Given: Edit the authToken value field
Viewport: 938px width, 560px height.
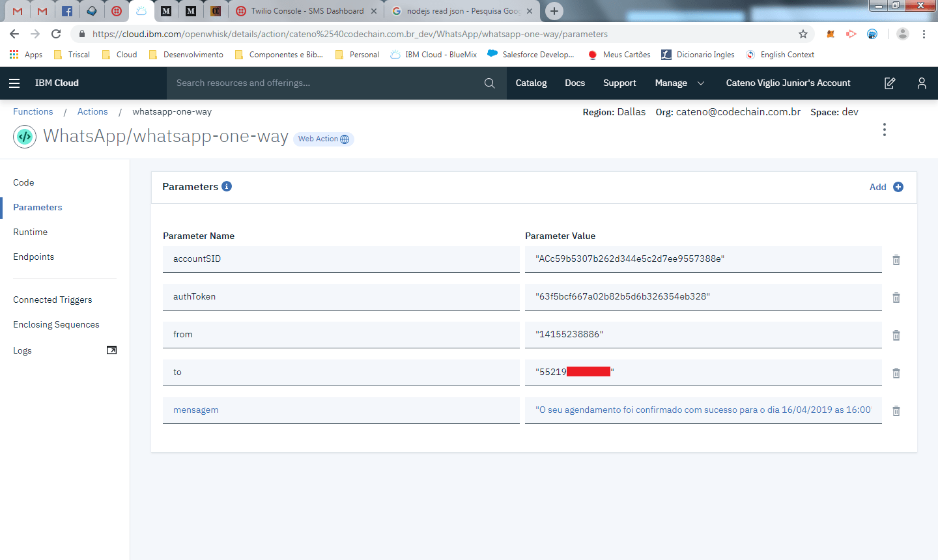Looking at the screenshot, I should tap(703, 296).
